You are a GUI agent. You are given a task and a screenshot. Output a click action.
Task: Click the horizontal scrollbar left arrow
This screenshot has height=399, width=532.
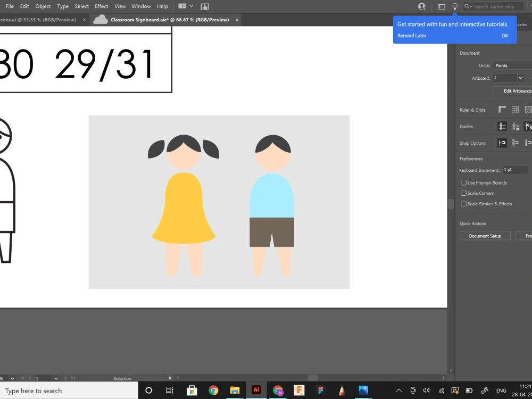(x=178, y=378)
